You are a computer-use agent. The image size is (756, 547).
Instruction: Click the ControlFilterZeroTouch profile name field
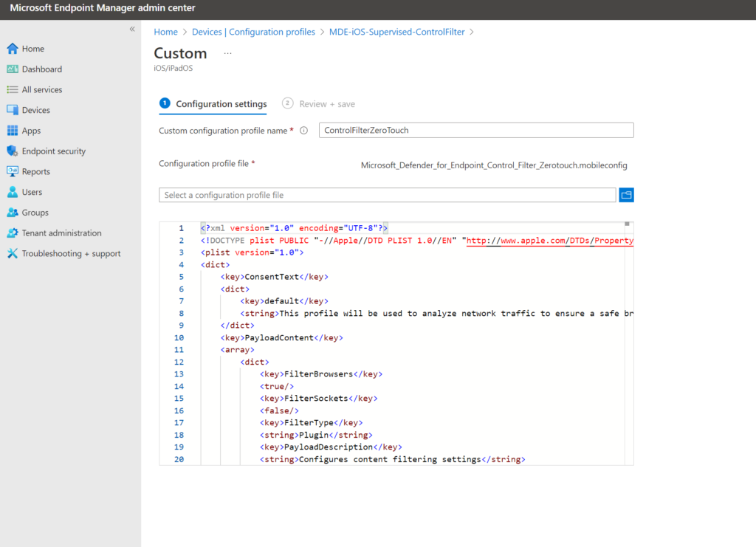pos(476,130)
